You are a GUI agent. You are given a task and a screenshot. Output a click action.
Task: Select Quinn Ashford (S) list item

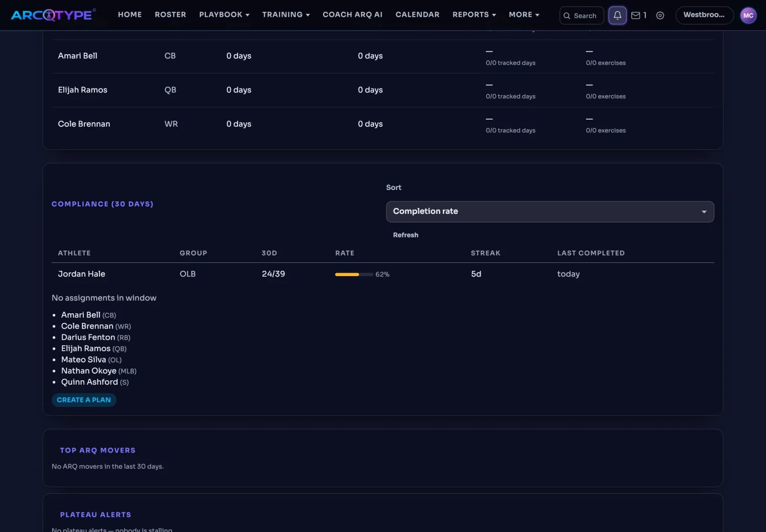pyautogui.click(x=95, y=382)
